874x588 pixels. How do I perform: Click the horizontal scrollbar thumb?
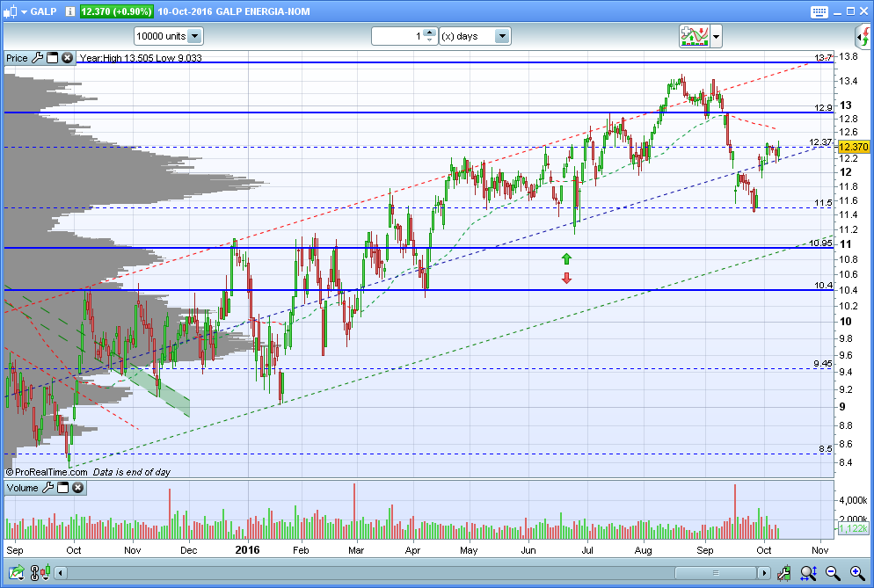[716, 573]
